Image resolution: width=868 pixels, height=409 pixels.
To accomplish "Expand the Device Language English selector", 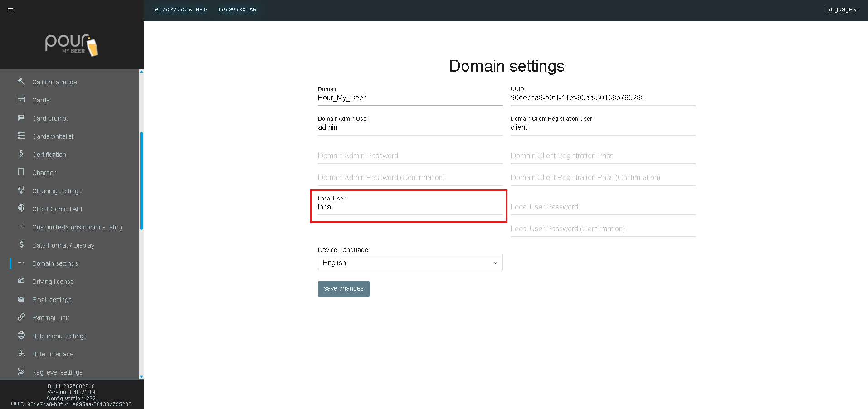I will click(x=410, y=263).
